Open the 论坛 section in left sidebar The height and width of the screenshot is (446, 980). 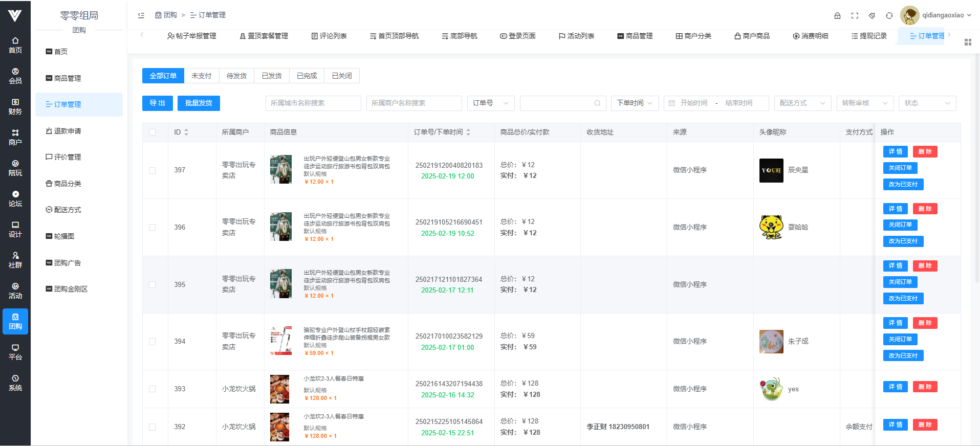[15, 198]
